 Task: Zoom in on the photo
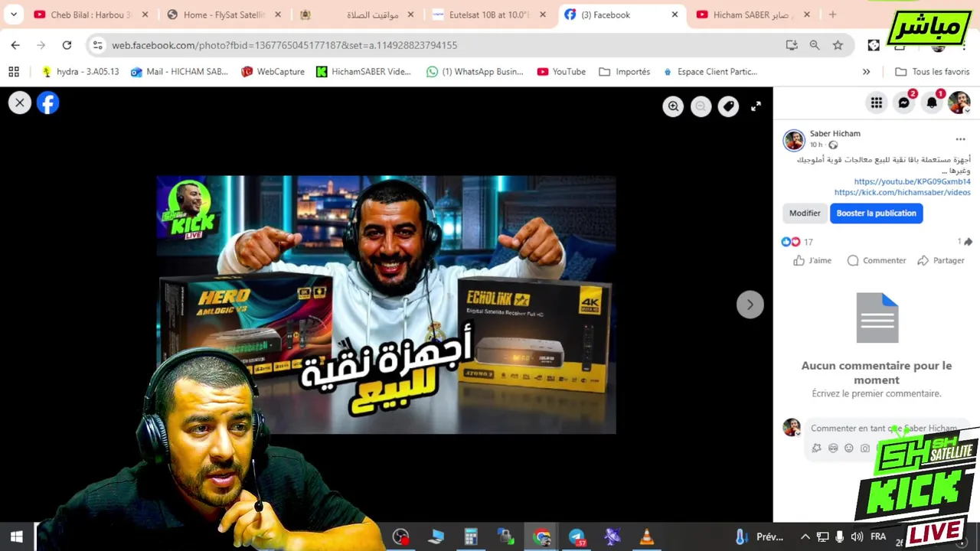[x=673, y=107]
